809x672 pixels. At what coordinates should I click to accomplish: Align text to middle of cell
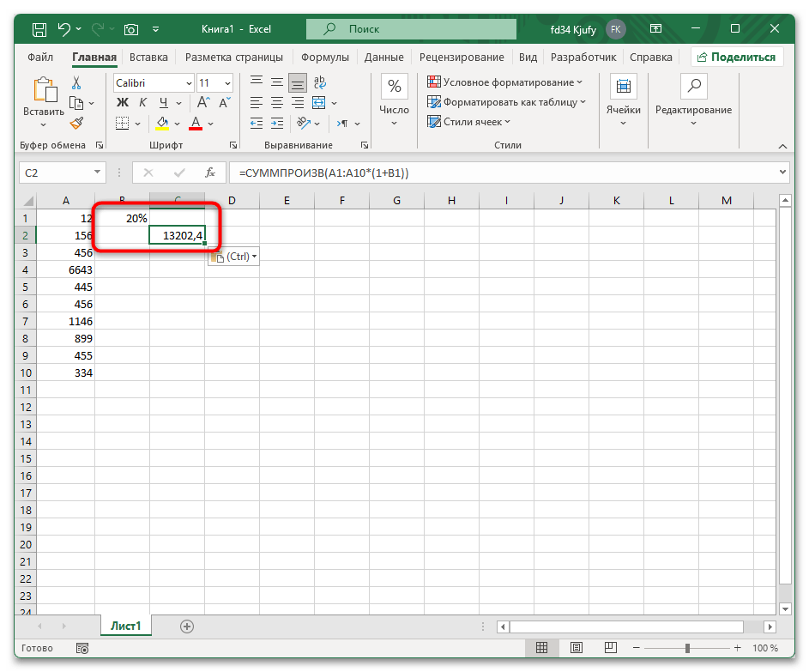pyautogui.click(x=277, y=82)
